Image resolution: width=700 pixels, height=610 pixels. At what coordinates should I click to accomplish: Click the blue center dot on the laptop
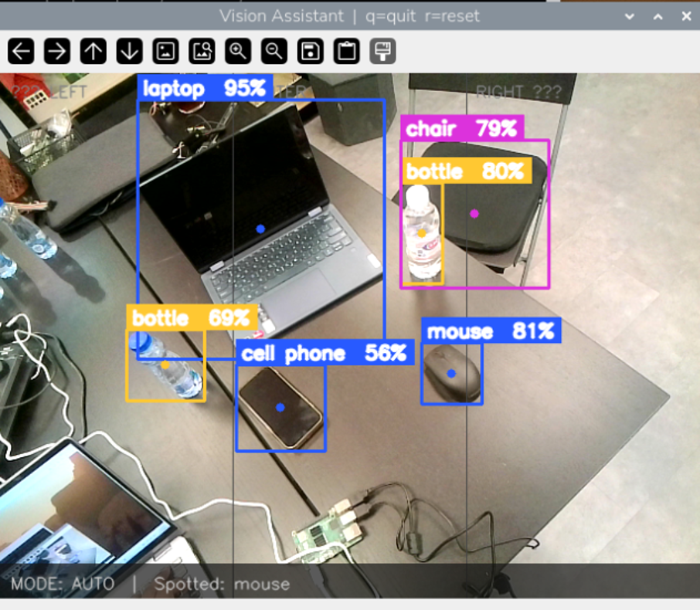260,229
